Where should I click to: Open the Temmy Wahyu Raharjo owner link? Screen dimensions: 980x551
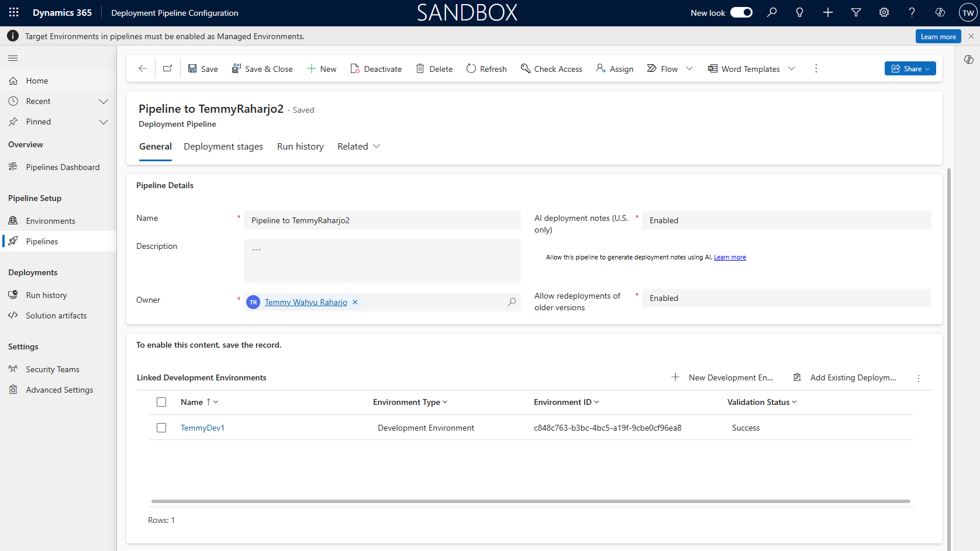[x=306, y=302]
